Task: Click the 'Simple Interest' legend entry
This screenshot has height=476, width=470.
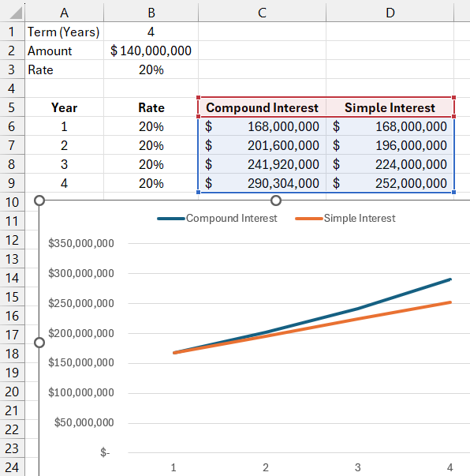Action: pos(345,219)
